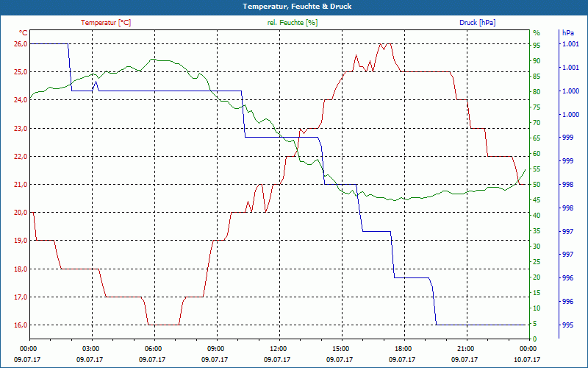Select the green rel. Feuchte [%] legend label
The height and width of the screenshot is (368, 588).
point(292,23)
